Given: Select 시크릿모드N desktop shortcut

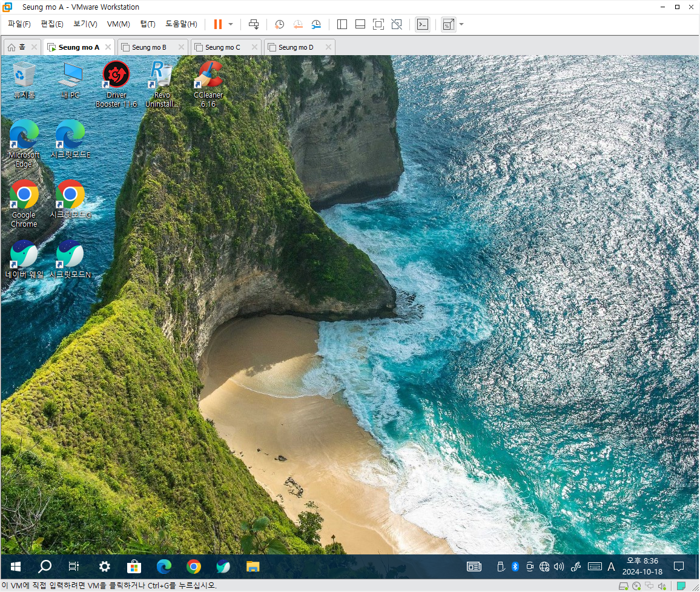Looking at the screenshot, I should coord(70,259).
